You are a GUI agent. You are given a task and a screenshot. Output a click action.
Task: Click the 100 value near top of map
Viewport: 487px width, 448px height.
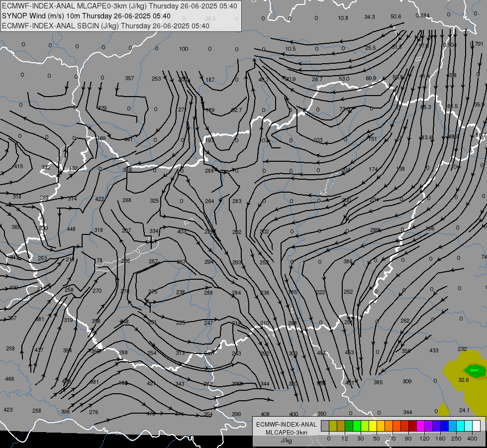184,49
